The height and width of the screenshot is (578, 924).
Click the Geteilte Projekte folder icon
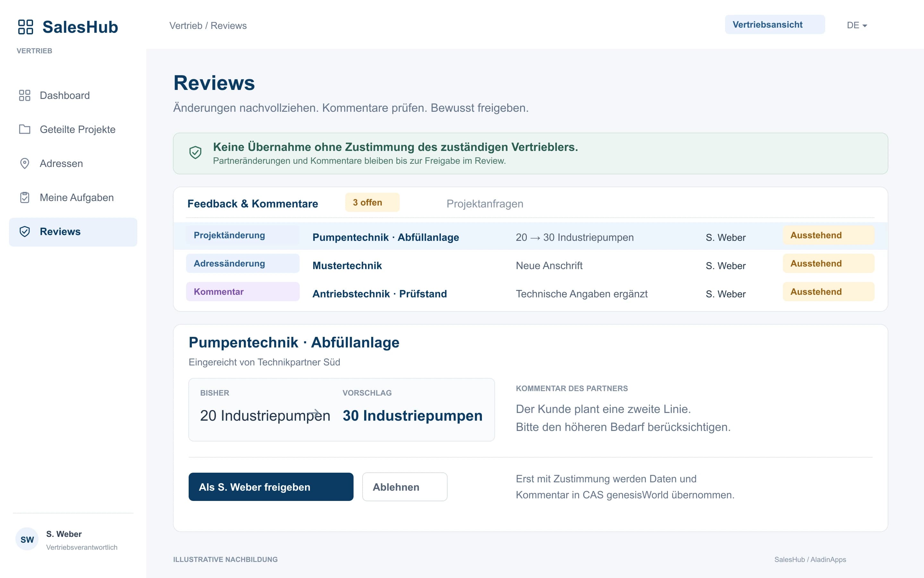tap(25, 129)
